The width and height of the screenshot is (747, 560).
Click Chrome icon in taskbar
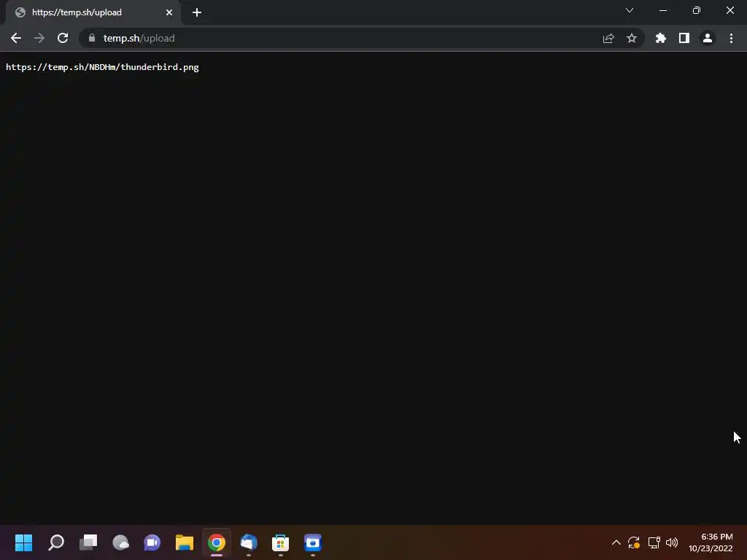pos(216,542)
